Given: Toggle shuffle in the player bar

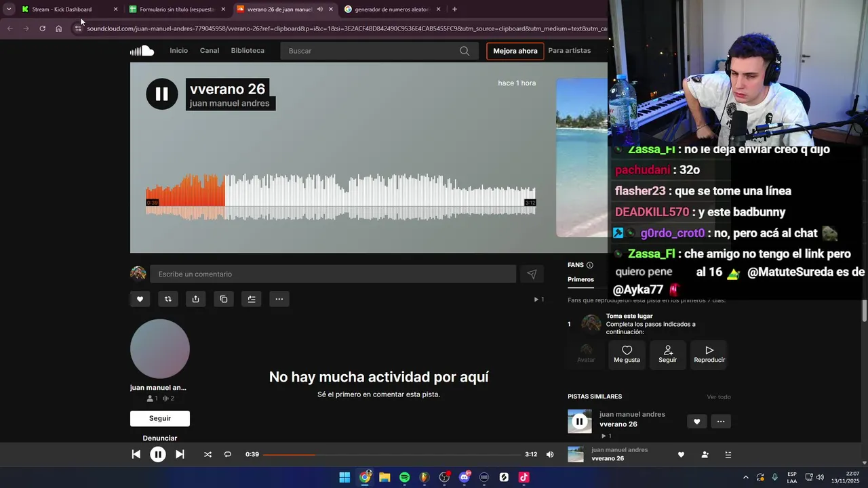Looking at the screenshot, I should pyautogui.click(x=208, y=455).
